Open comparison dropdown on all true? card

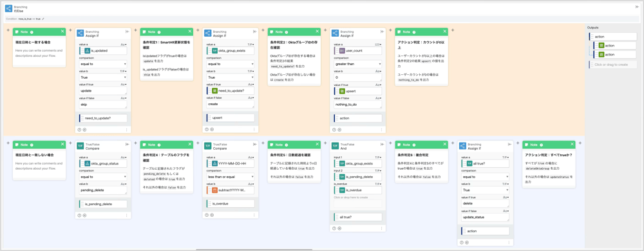click(485, 177)
